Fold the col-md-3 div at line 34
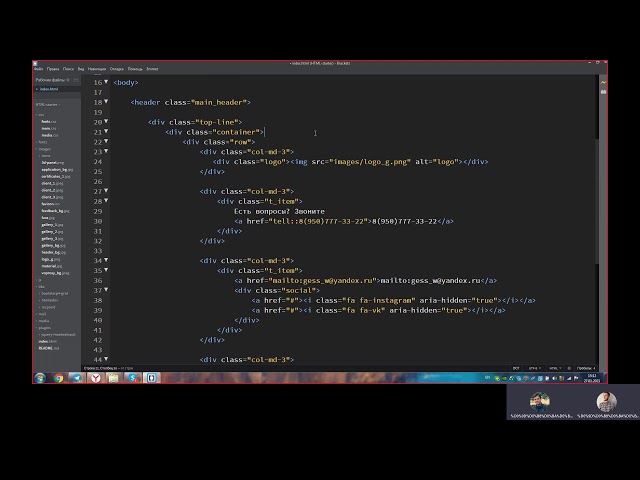640x480 pixels. [x=106, y=260]
